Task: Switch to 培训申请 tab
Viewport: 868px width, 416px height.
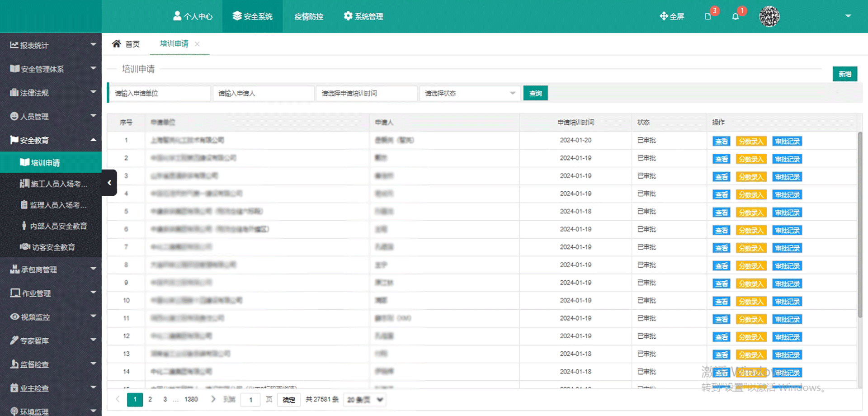Action: (x=174, y=43)
